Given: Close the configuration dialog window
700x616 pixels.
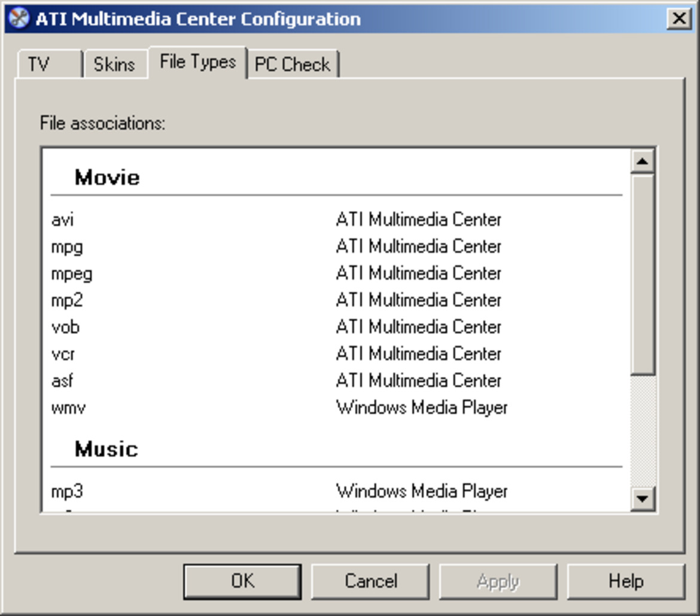Looking at the screenshot, I should point(679,19).
